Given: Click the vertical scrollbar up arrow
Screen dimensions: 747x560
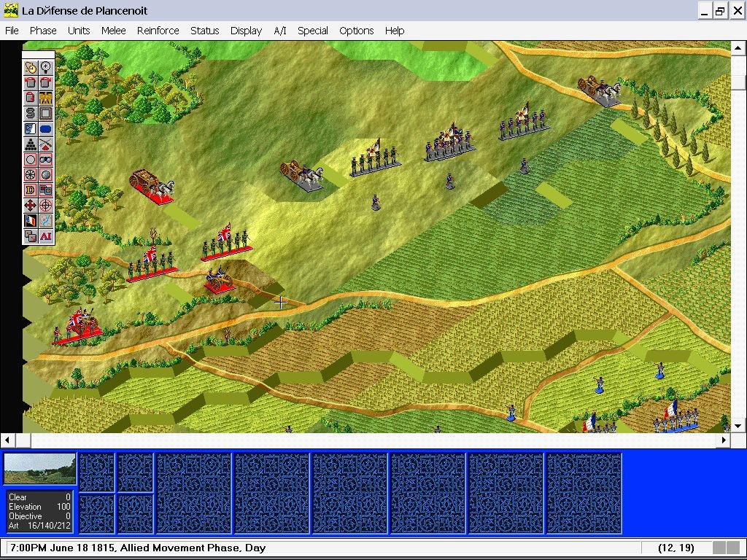Looking at the screenshot, I should pyautogui.click(x=738, y=47).
